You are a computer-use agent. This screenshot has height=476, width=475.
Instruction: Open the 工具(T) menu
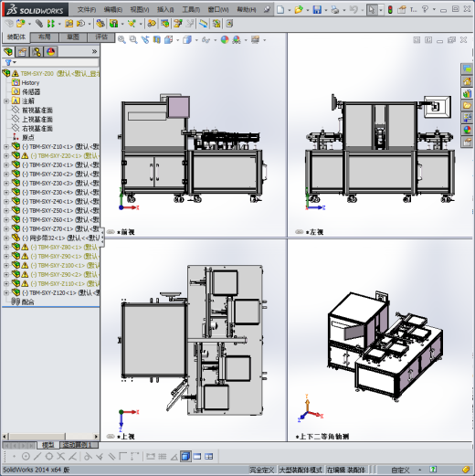(191, 10)
